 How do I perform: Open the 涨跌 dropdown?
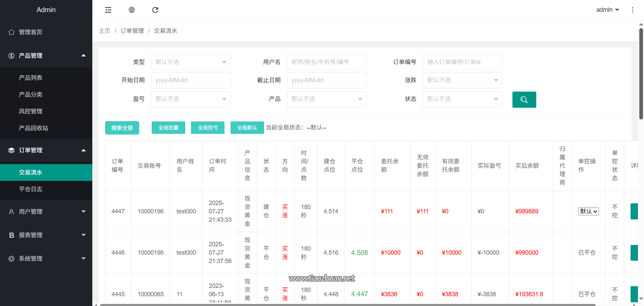click(462, 80)
